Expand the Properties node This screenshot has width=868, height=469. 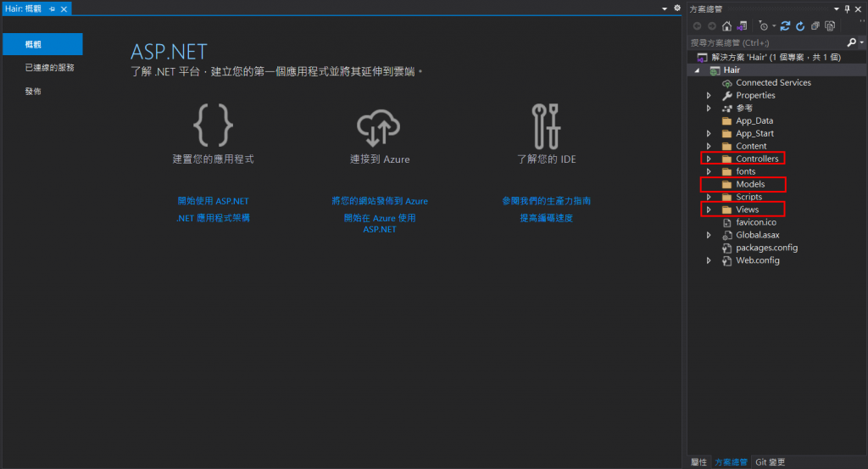[709, 95]
